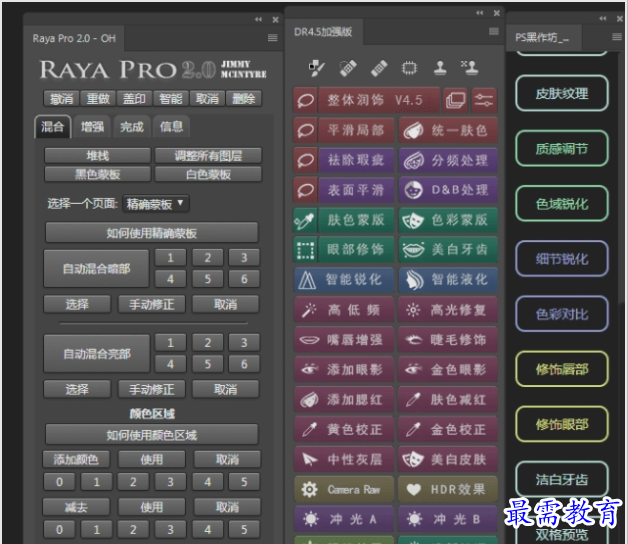Click the lasso icon beside 表面平滑
The image size is (628, 544).
306,190
